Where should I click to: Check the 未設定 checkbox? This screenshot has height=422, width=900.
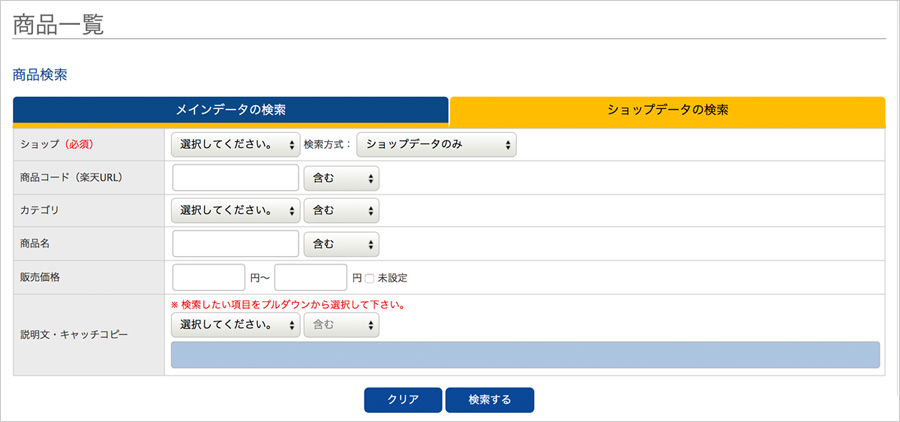(x=369, y=278)
